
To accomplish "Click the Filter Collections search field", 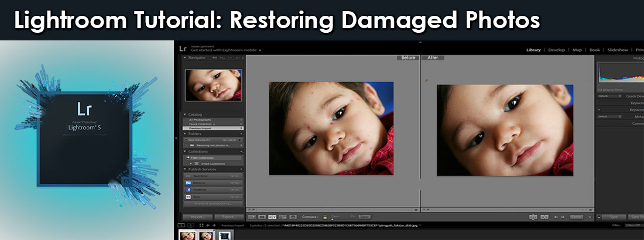I will click(x=213, y=157).
